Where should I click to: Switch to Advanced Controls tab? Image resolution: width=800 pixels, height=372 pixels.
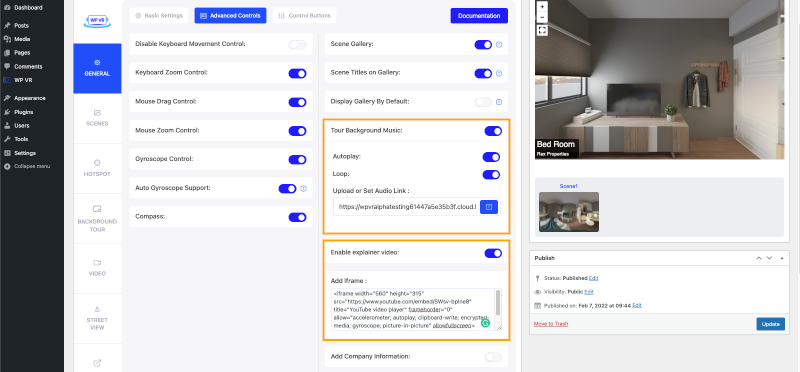(x=230, y=16)
